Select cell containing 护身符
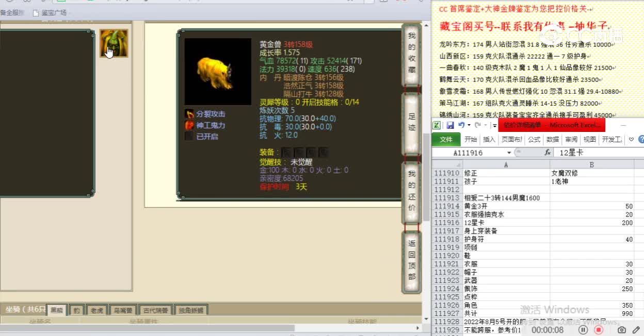The image size is (644, 336). (x=506, y=239)
